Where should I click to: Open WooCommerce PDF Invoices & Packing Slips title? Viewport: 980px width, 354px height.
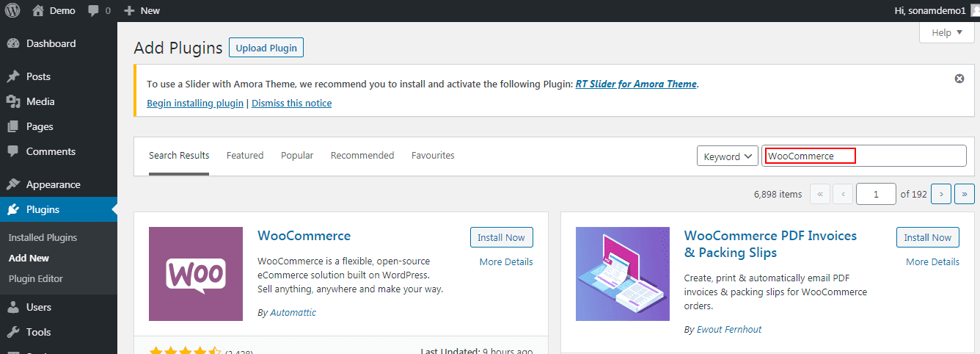point(770,244)
